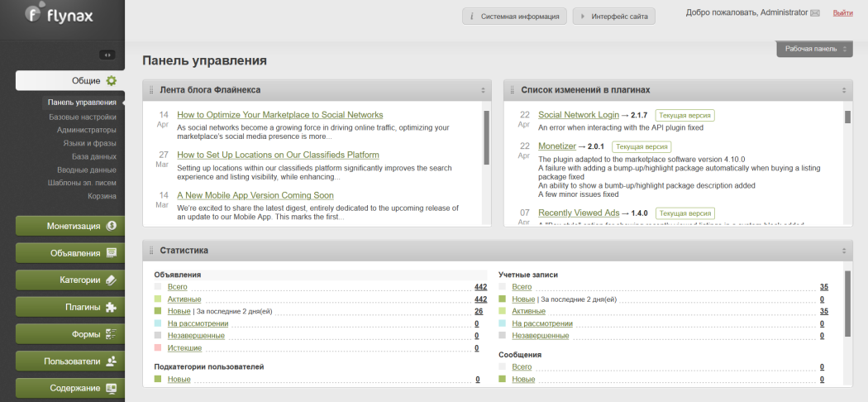Viewport: 868px width, 402px height.
Task: Open the Категории menu section
Action: click(x=70, y=280)
